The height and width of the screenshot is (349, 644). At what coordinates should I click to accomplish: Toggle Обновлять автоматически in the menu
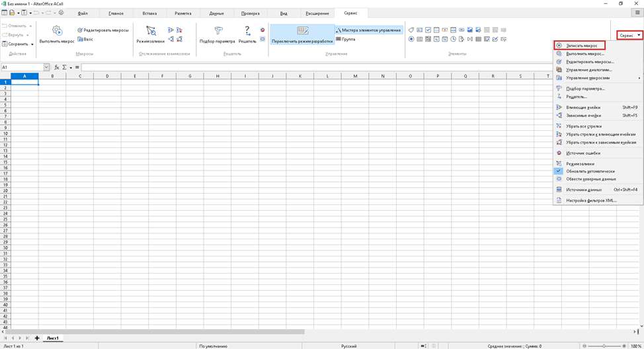point(590,171)
